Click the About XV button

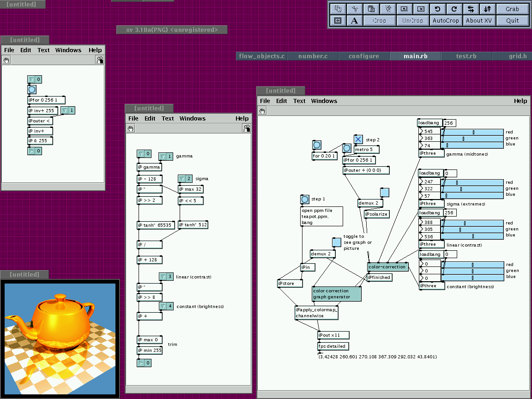(x=479, y=20)
